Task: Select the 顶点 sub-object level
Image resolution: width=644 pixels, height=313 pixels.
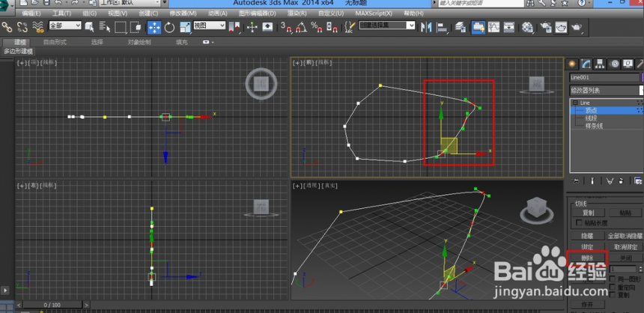Action: pyautogui.click(x=591, y=111)
